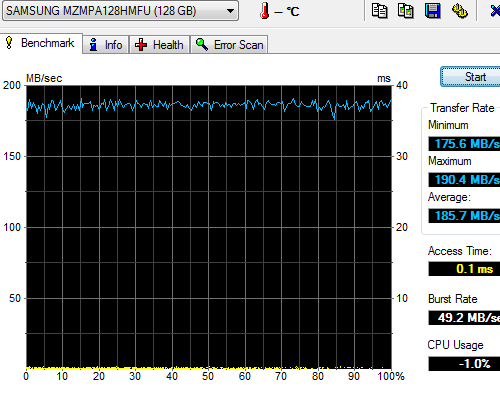Save screenshot floppy disk icon
Viewport: 500px width, 395px height.
[433, 10]
